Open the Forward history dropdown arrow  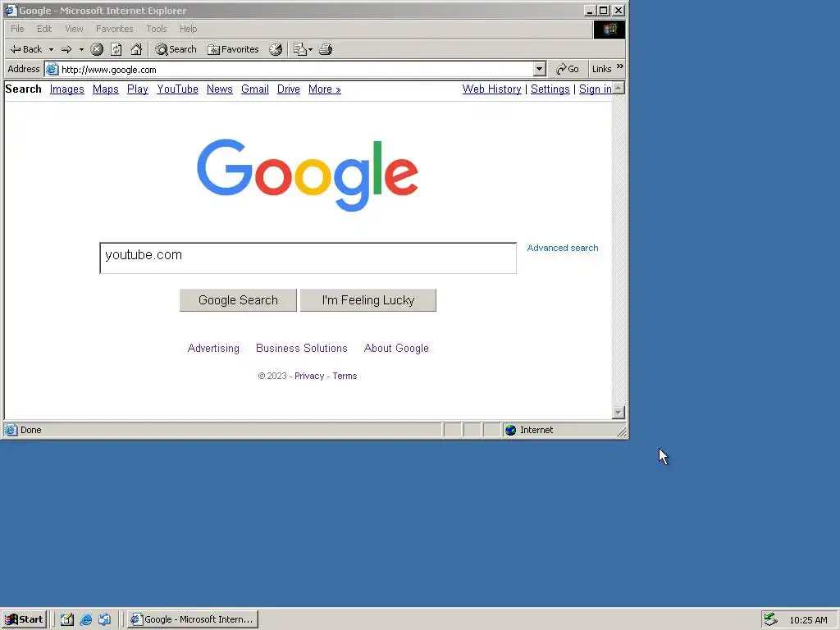click(x=81, y=49)
